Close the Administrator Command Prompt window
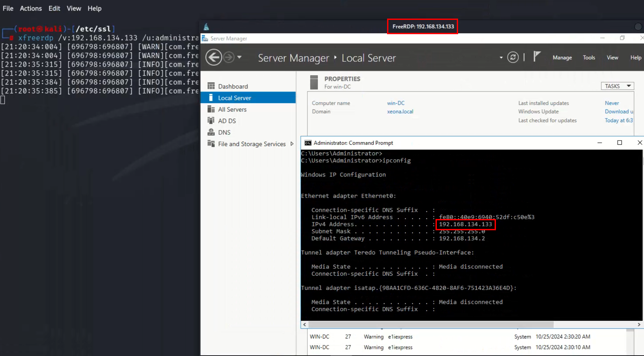 (639, 143)
